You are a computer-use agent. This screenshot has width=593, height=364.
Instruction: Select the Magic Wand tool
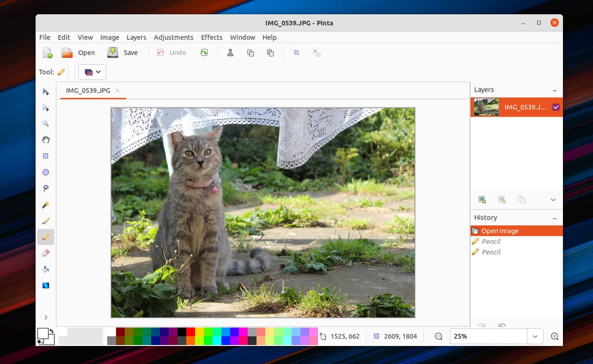45,204
